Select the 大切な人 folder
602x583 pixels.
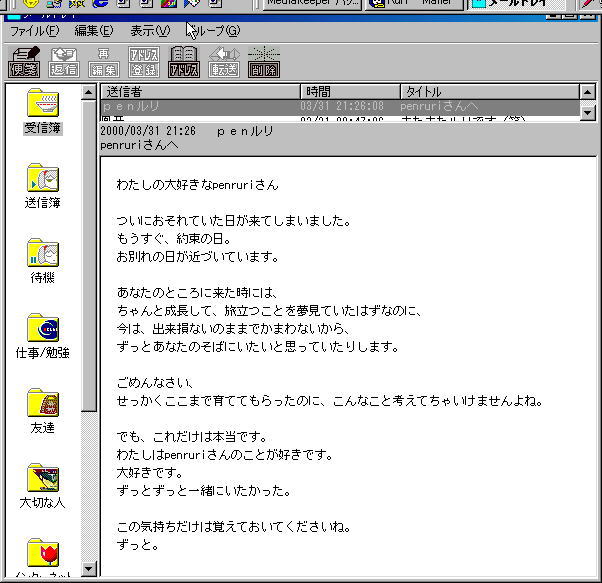(x=42, y=486)
